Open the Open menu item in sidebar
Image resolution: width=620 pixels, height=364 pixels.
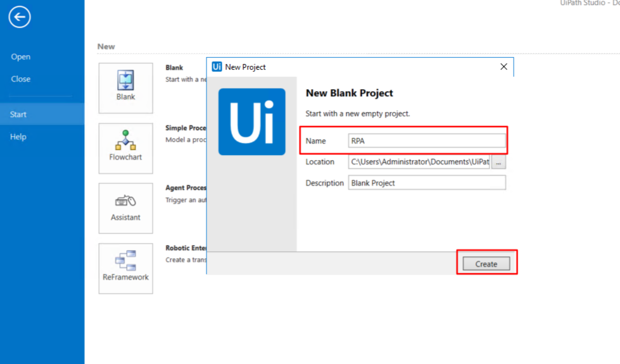[20, 57]
